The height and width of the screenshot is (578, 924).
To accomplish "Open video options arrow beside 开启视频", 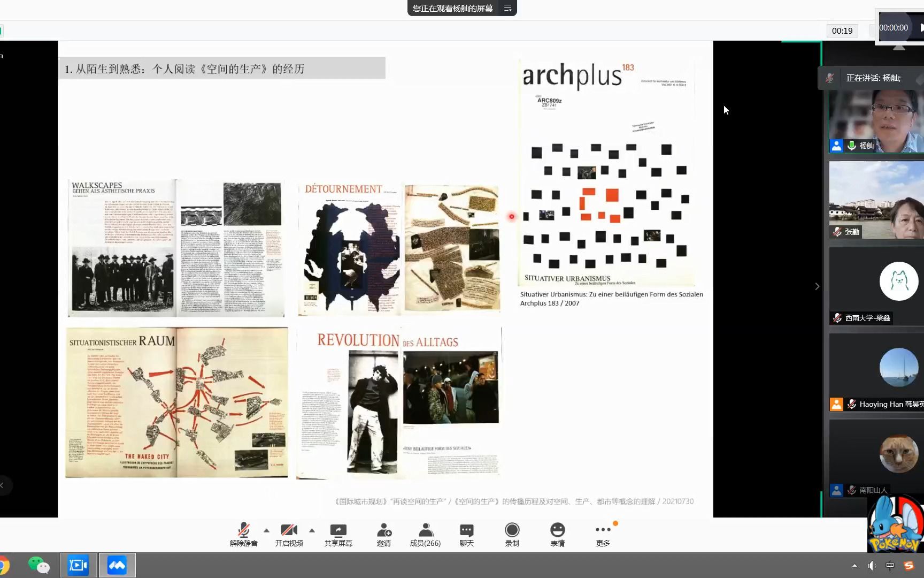I will click(312, 530).
